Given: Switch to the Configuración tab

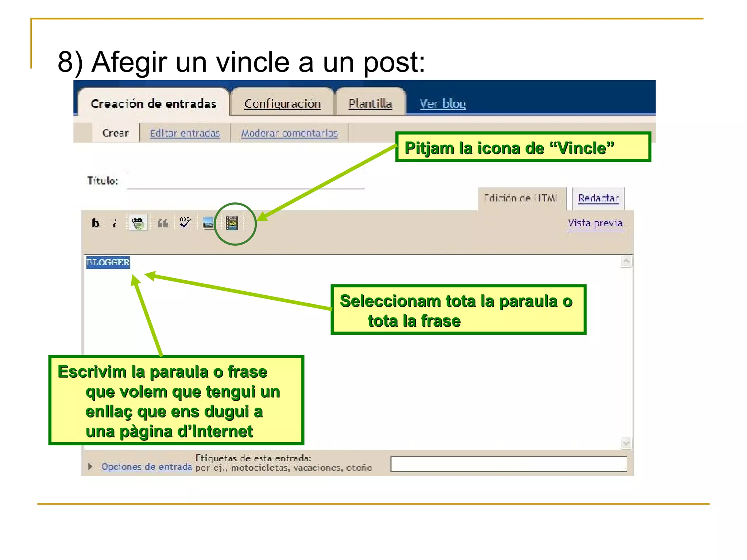Looking at the screenshot, I should [282, 103].
